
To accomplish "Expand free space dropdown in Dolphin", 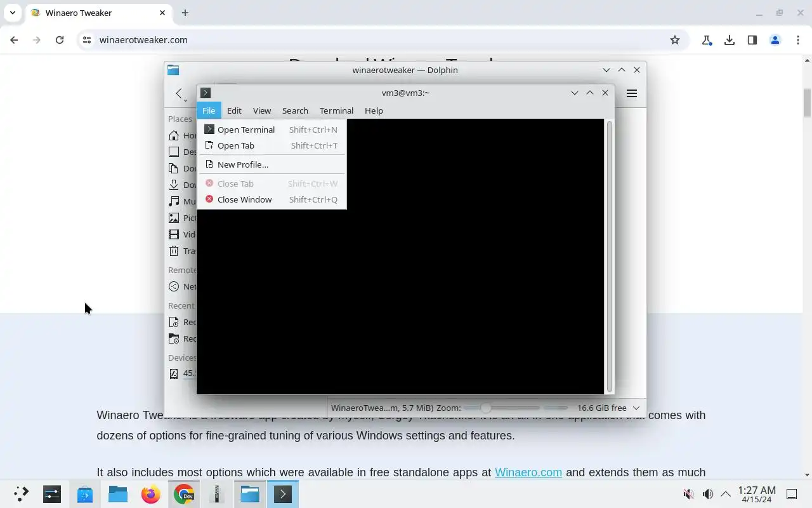I will (x=636, y=408).
